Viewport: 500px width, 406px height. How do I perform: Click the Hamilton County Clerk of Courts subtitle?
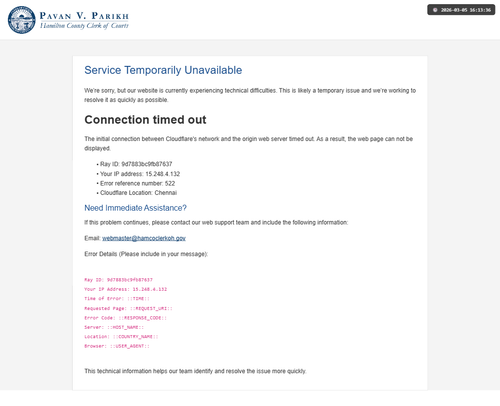pos(84,26)
